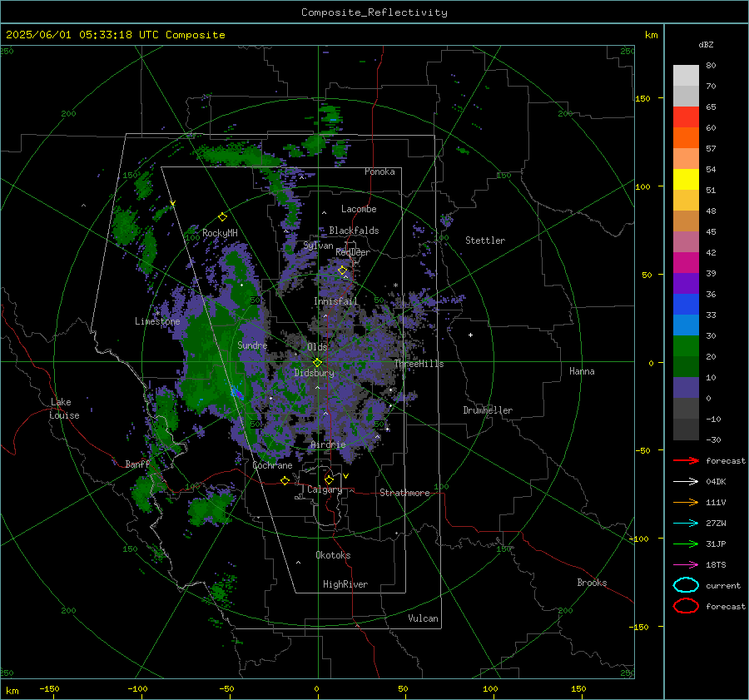This screenshot has width=749, height=700.
Task: Click the RockyMH label
Action: pyautogui.click(x=220, y=233)
